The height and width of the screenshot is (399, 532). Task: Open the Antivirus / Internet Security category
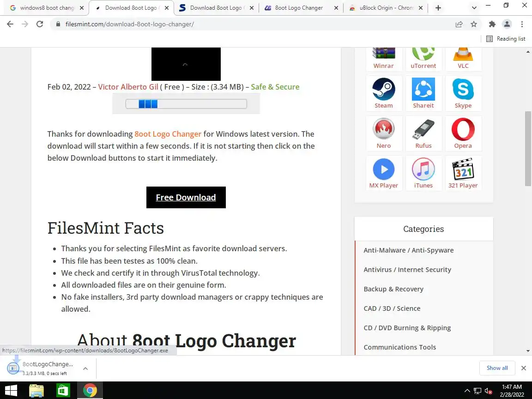pos(407,270)
